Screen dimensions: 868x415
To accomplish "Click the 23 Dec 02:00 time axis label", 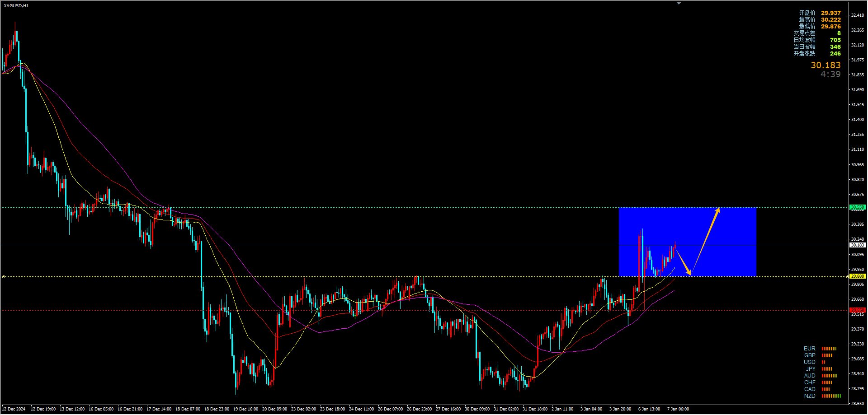I will [303, 409].
